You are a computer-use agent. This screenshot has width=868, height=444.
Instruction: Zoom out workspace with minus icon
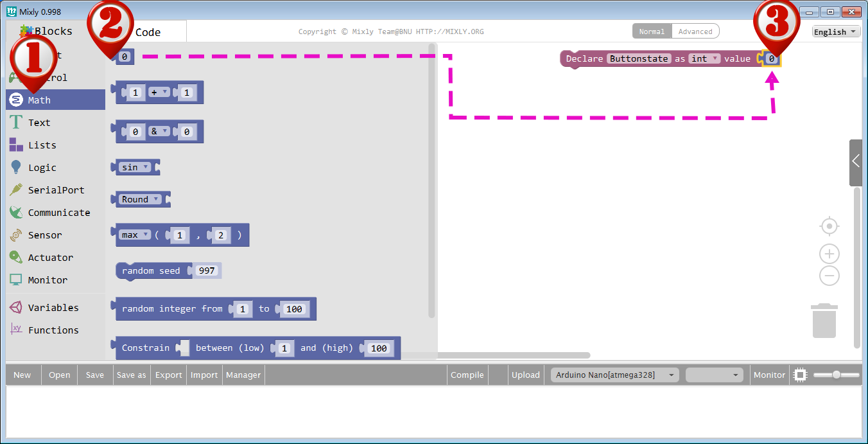pos(829,276)
